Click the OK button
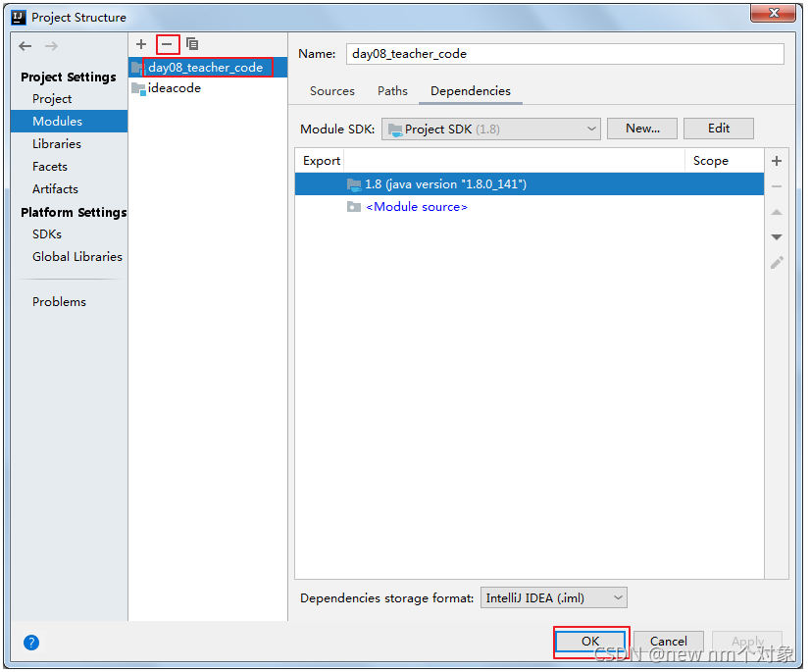Viewport: 810px width, 672px height. (590, 642)
